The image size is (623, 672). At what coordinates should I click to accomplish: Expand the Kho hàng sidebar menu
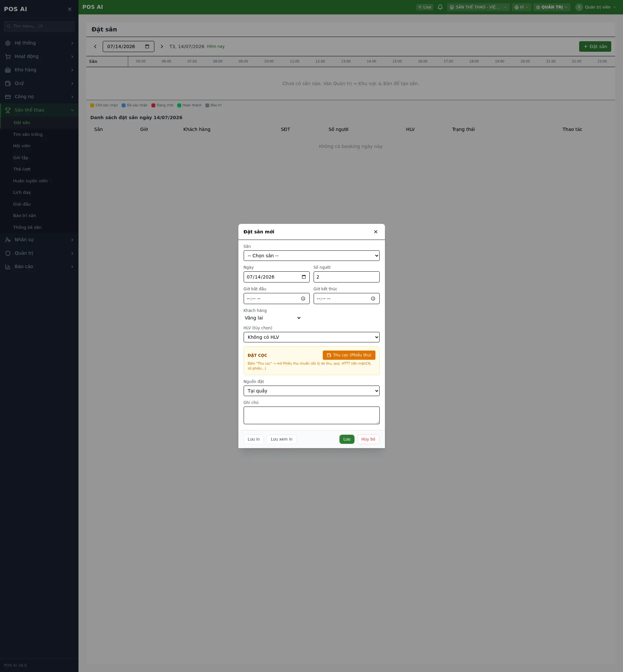(39, 70)
